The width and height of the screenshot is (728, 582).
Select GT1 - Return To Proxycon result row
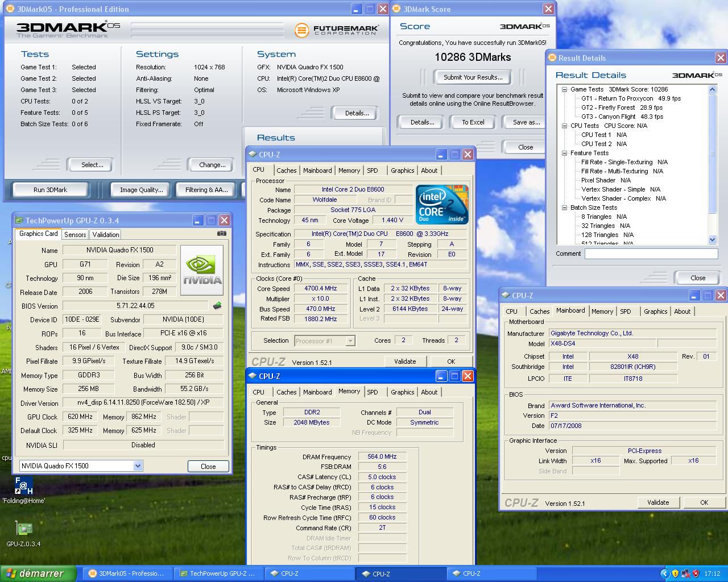631,98
